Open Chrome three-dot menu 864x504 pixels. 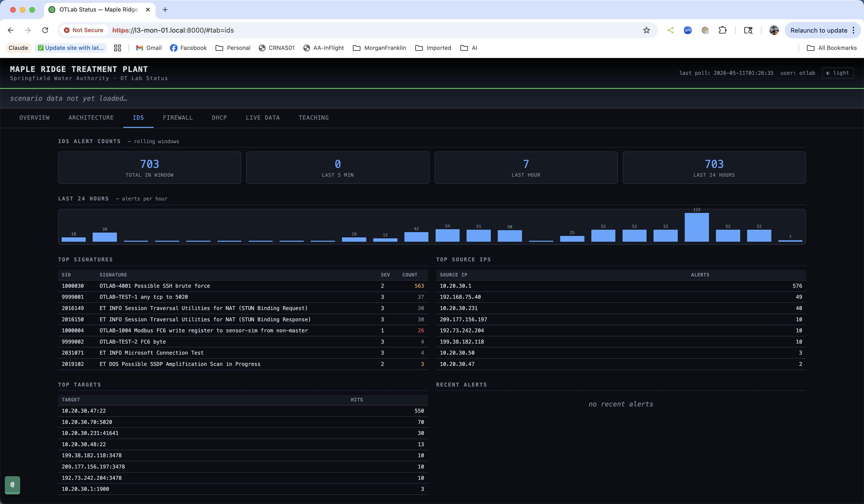853,30
